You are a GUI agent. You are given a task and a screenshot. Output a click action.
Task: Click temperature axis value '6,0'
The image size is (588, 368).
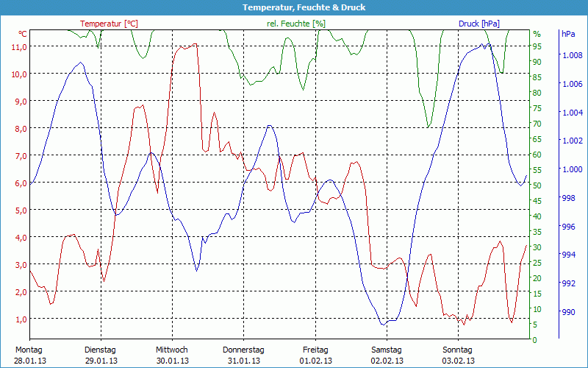click(x=21, y=183)
